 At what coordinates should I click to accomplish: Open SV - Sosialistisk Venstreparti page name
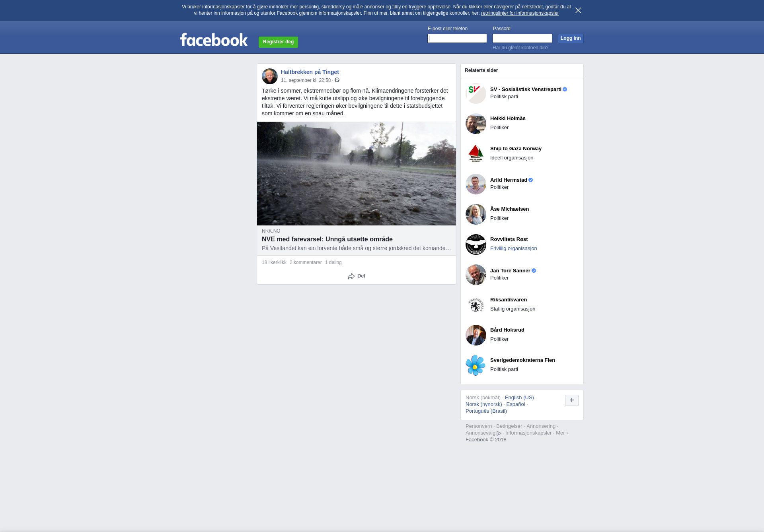[526, 89]
